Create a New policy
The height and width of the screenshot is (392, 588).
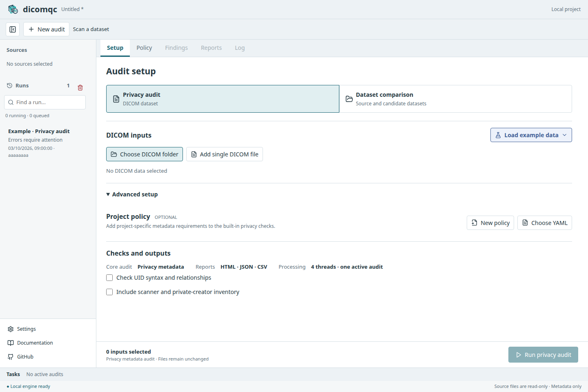click(x=490, y=223)
